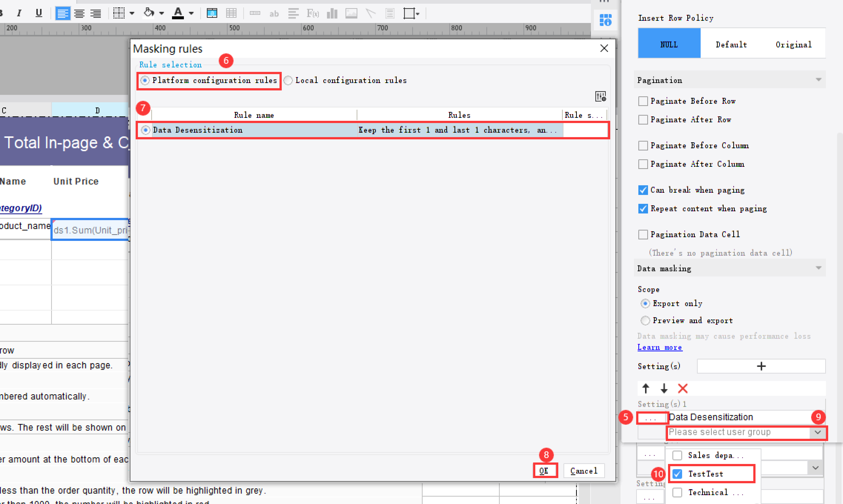Choose Preview and export scope
The height and width of the screenshot is (504, 843).
coord(645,320)
